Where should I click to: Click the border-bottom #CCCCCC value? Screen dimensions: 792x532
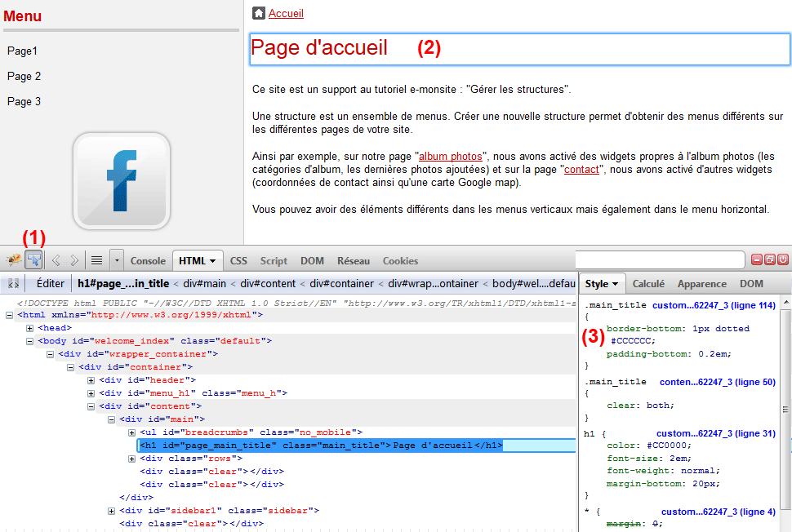(x=630, y=341)
